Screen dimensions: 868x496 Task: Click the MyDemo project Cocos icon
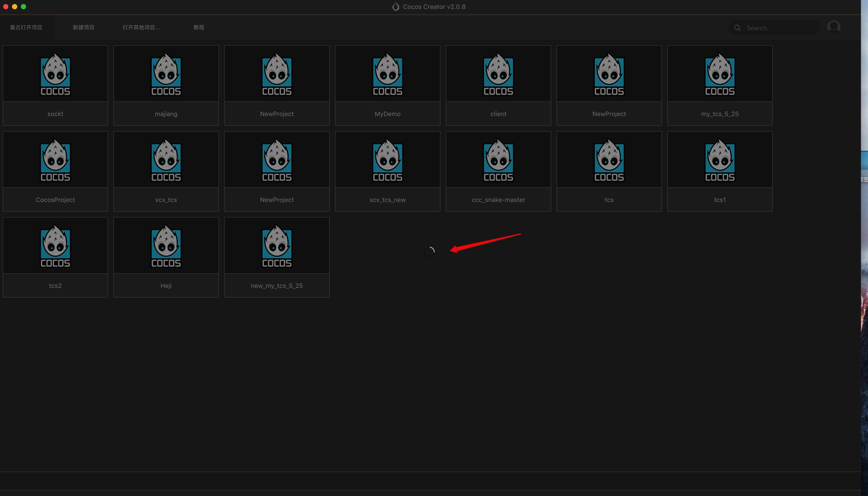pyautogui.click(x=387, y=74)
